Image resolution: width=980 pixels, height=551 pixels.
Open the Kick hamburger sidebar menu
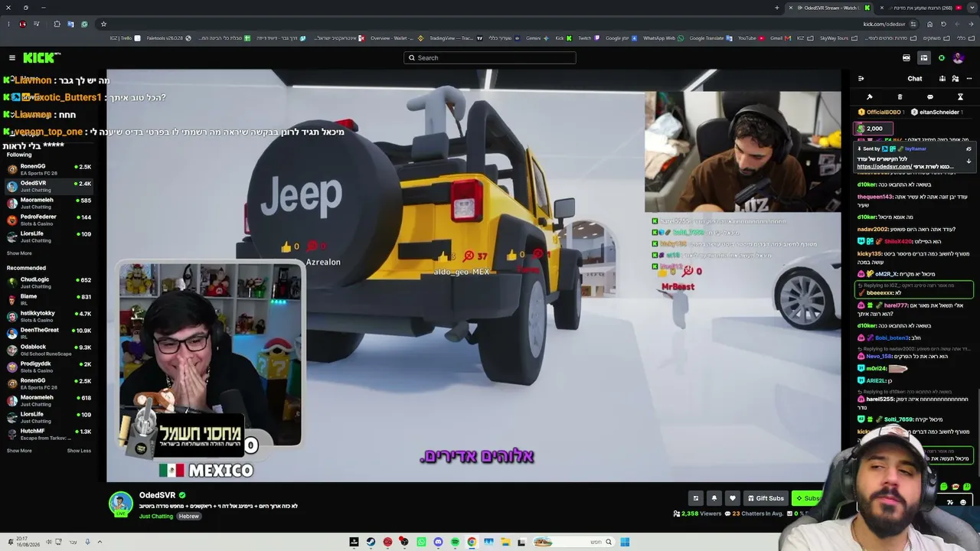click(12, 57)
